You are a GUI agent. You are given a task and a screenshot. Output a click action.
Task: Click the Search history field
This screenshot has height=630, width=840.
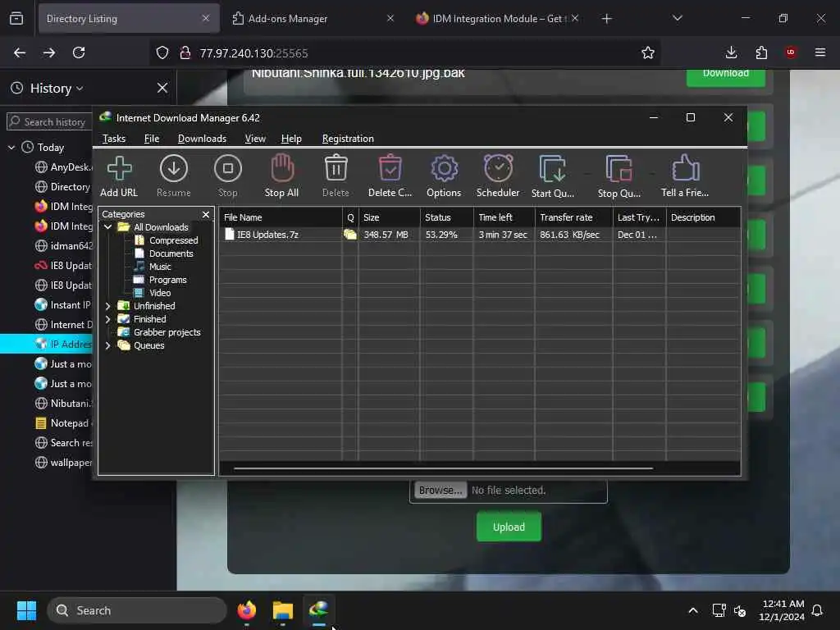click(49, 122)
